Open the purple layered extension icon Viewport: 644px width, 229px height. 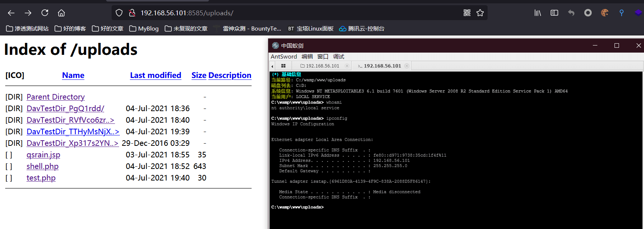tap(638, 13)
